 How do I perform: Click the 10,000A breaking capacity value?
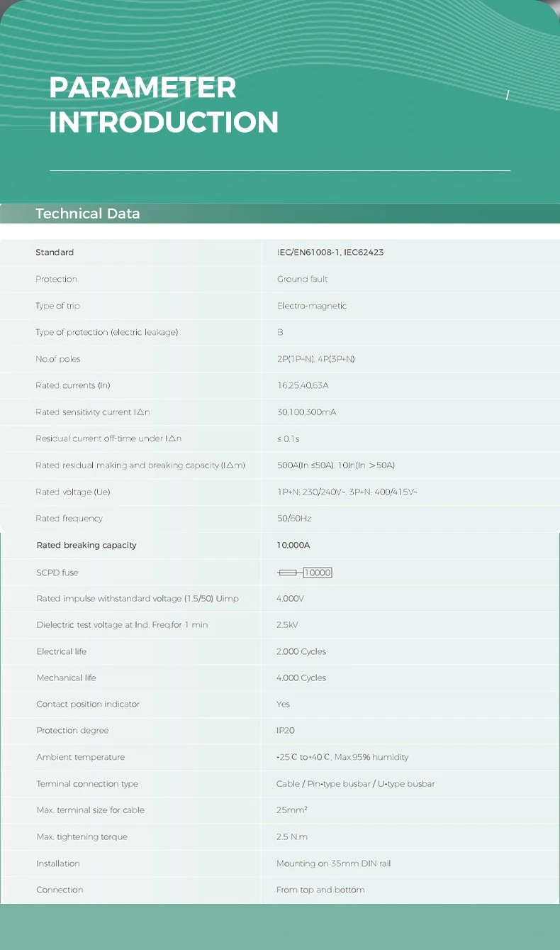coord(293,546)
